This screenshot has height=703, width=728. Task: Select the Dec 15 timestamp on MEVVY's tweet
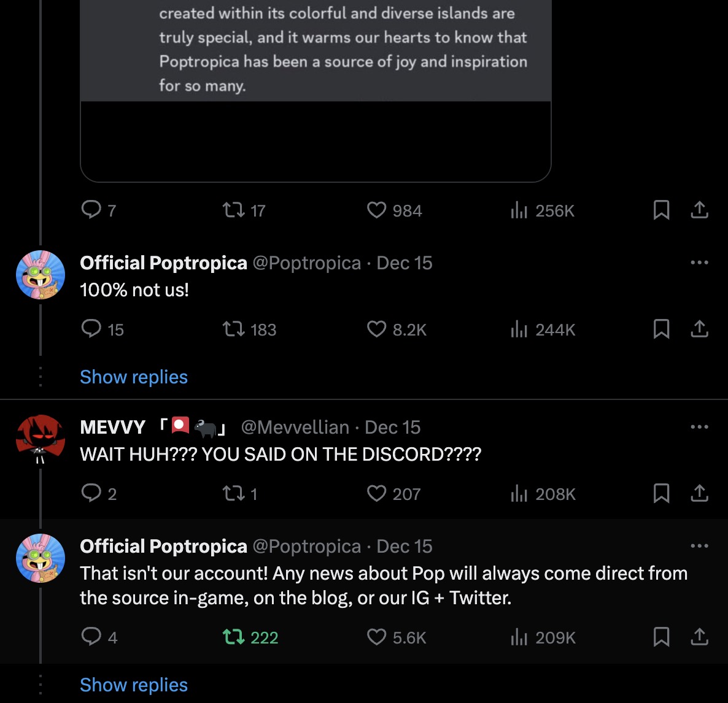[x=393, y=427]
